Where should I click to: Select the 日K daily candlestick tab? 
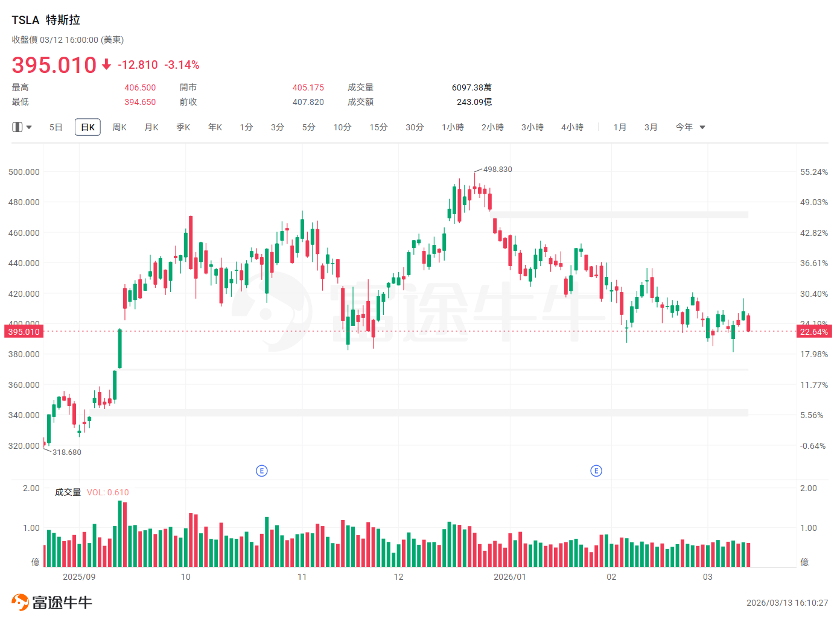(87, 127)
